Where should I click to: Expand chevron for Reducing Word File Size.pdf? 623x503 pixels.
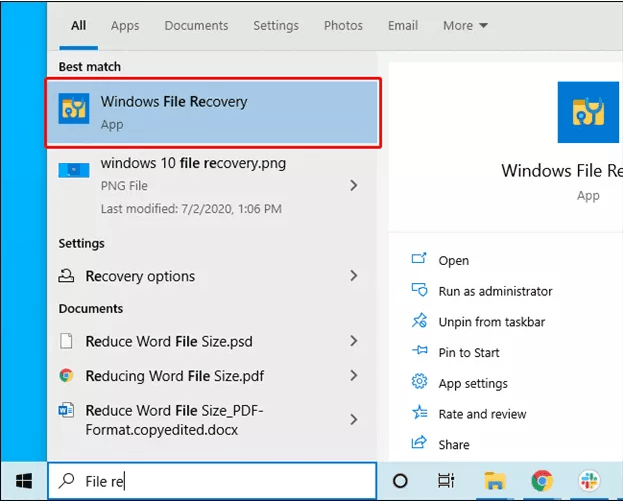click(x=354, y=375)
